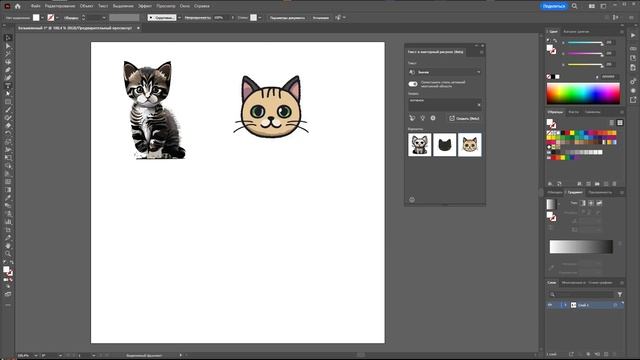Click the None color box in Color panel

tap(549, 77)
